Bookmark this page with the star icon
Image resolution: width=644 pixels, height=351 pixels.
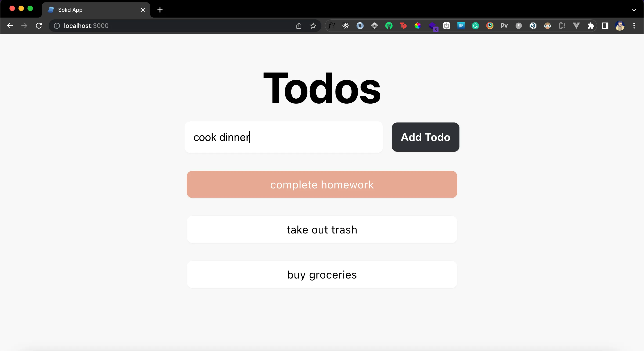pyautogui.click(x=313, y=26)
